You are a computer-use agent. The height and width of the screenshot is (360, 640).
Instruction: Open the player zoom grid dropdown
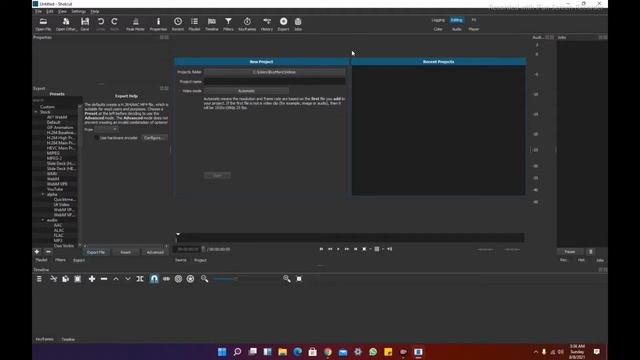(378, 249)
